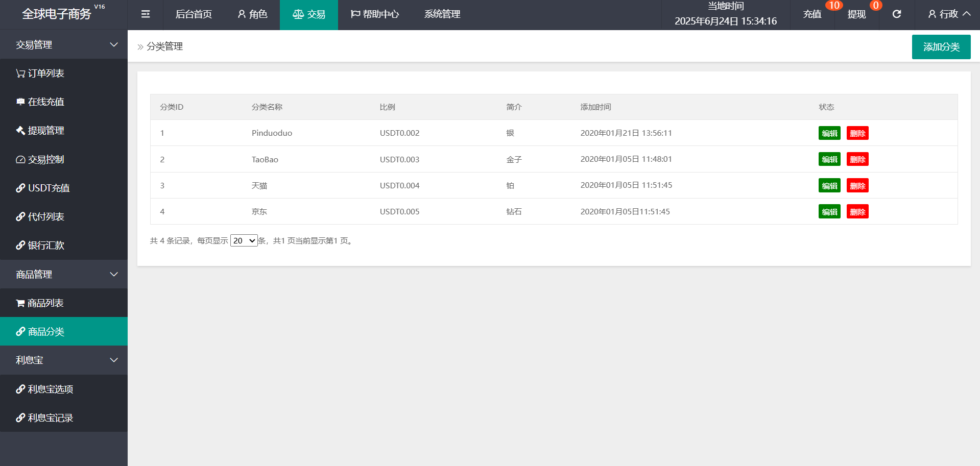The width and height of the screenshot is (980, 466).
Task: Click the USDT0.005 ratio cell
Action: pos(400,212)
